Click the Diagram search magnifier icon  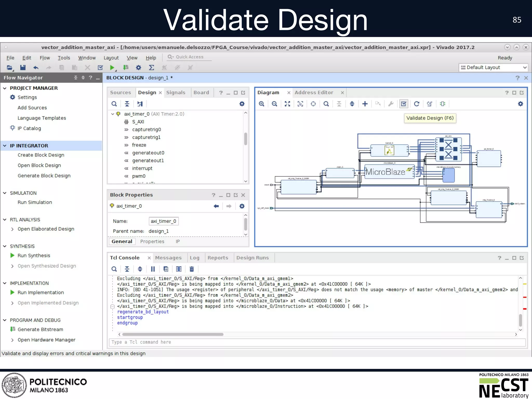click(x=326, y=104)
